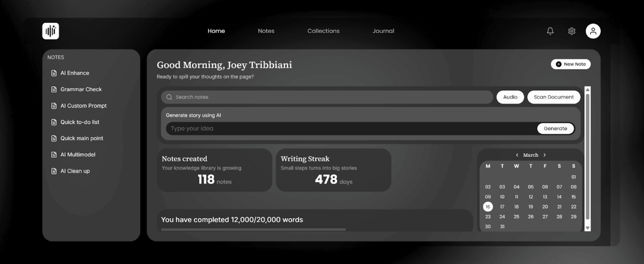Image resolution: width=644 pixels, height=264 pixels.
Task: Open settings with the gear icon
Action: point(571,31)
